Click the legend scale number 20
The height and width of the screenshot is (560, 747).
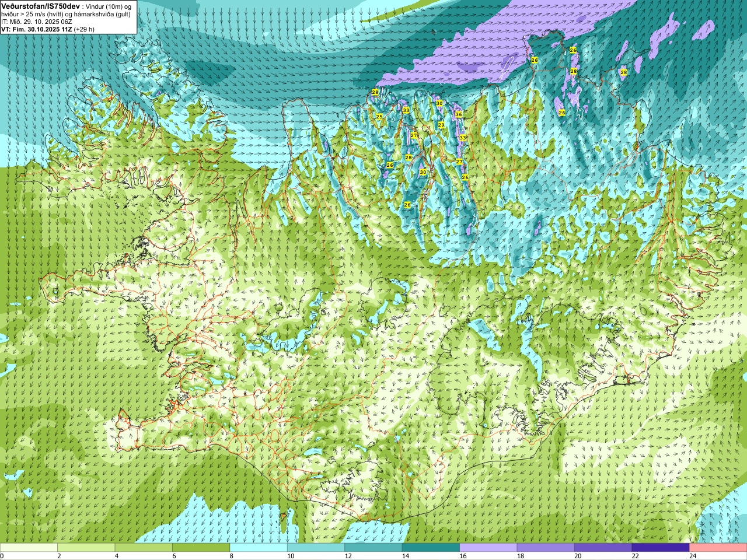[x=578, y=556]
